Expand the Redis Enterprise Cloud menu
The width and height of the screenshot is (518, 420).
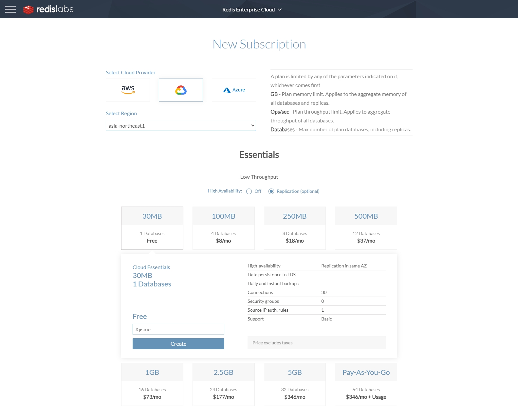(251, 9)
